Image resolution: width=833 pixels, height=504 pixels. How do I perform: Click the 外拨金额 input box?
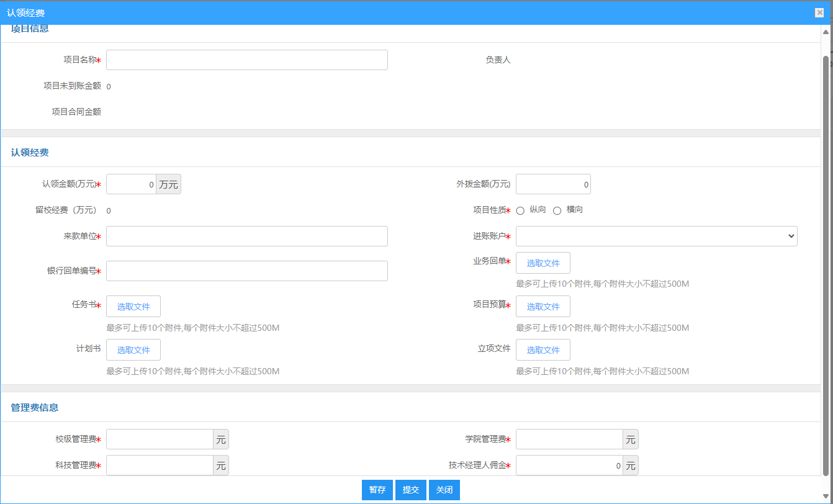click(552, 184)
